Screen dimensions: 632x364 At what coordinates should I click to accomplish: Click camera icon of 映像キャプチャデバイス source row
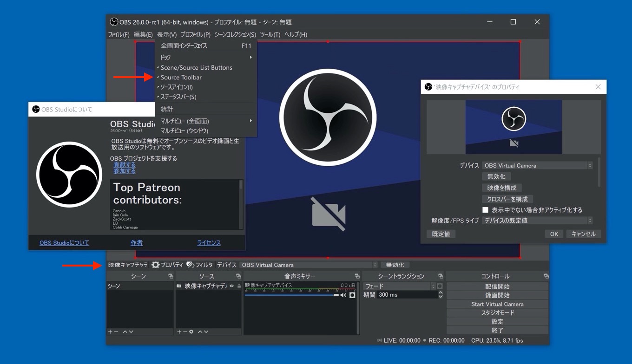[x=179, y=286]
